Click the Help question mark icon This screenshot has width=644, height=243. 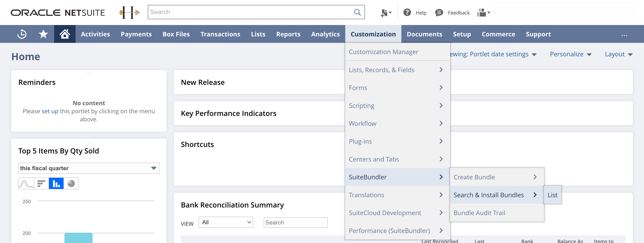(407, 12)
